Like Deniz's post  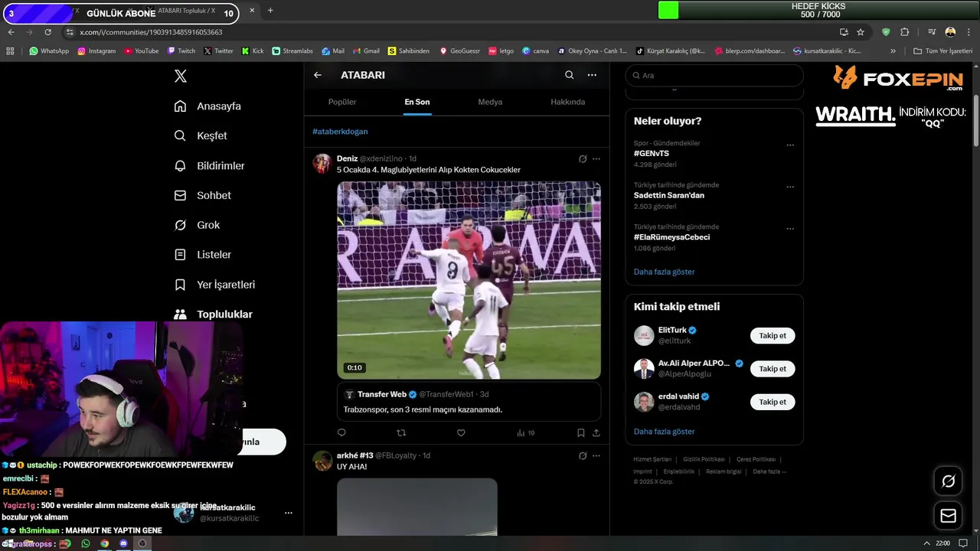[461, 433]
